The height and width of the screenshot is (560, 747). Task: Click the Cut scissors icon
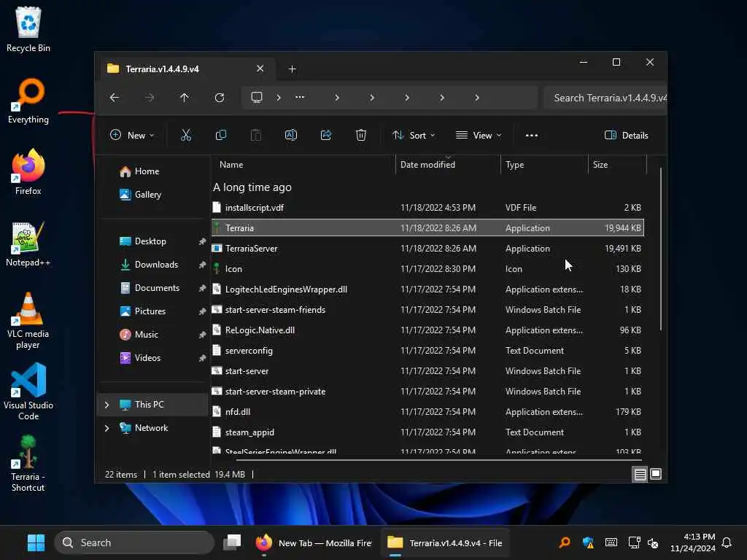click(x=186, y=135)
